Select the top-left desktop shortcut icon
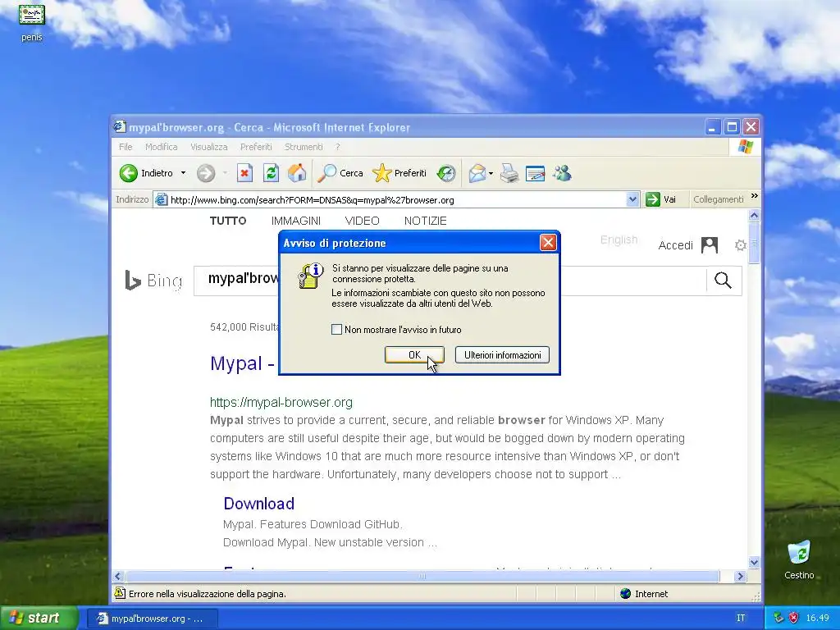Screen dimensions: 840x630 (x=32, y=22)
